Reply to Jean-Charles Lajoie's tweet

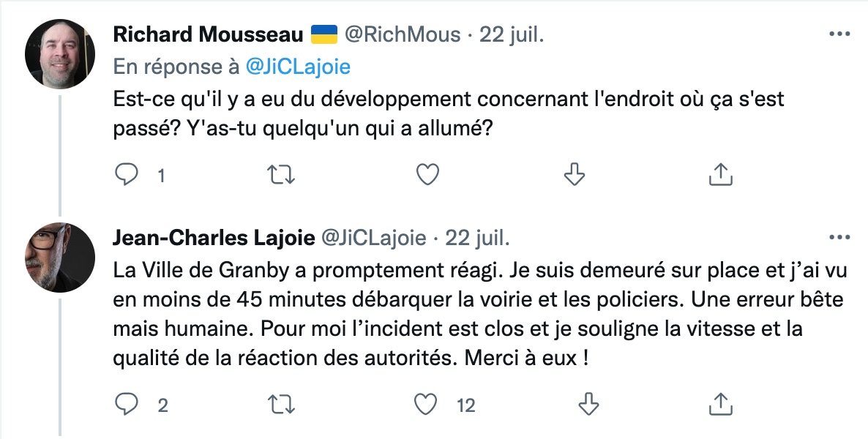click(x=127, y=403)
